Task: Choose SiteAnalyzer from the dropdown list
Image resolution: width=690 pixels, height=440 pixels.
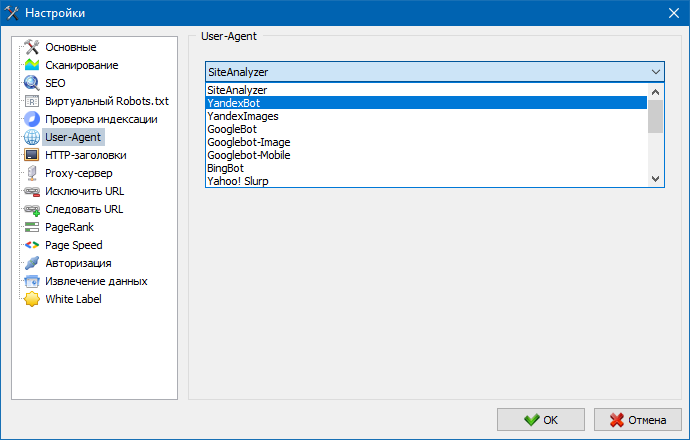Action: [x=426, y=90]
